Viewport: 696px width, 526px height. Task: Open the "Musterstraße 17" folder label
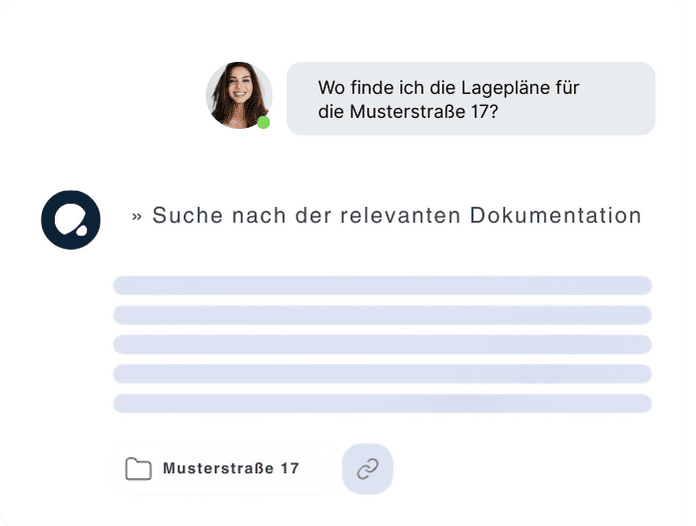tap(230, 468)
